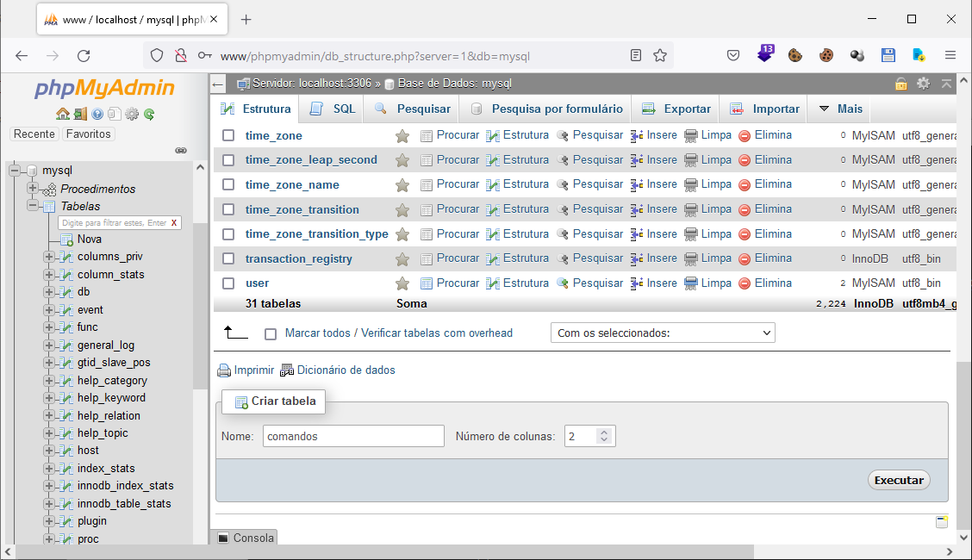Screen dimensions: 972x560
Task: Expand help_topic table node
Action: 49,433
